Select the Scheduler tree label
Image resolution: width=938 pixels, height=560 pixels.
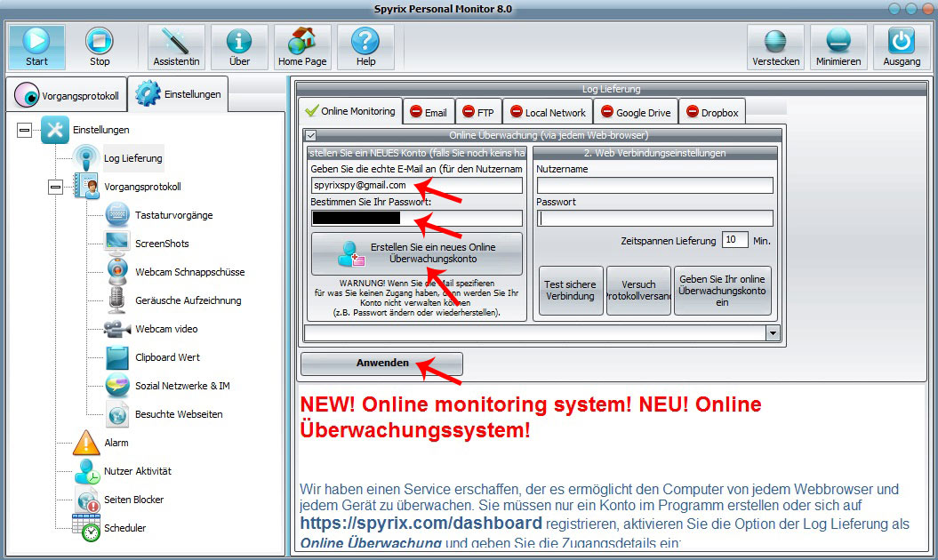coord(125,528)
